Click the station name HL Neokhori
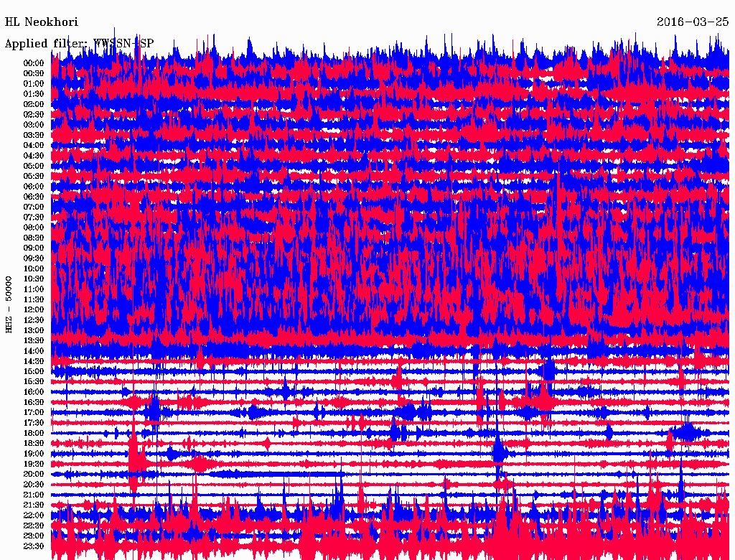This screenshot has height=560, width=735. (x=41, y=22)
